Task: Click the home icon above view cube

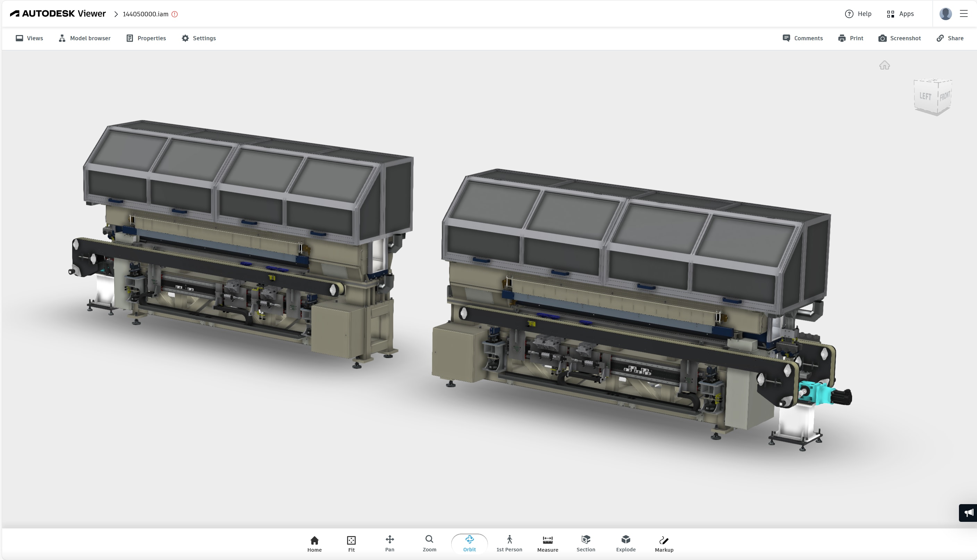Action: [x=884, y=65]
